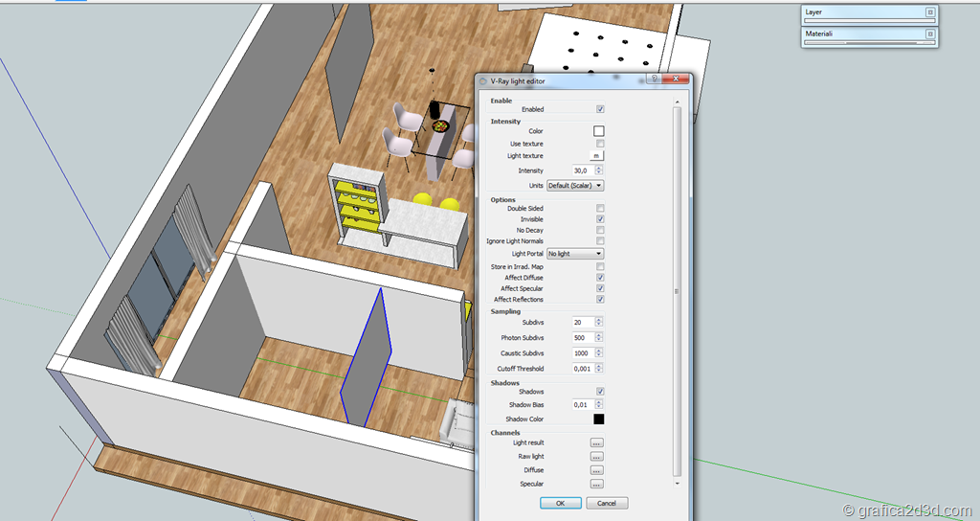Toggle the Invisible checkbox
980x521 pixels.
tap(600, 219)
